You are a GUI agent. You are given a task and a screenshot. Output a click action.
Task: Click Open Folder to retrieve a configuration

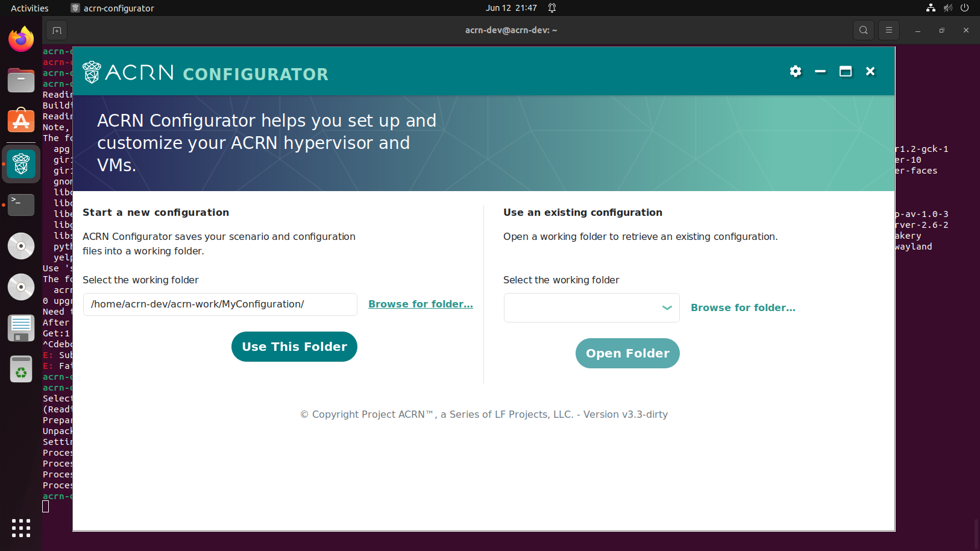627,353
